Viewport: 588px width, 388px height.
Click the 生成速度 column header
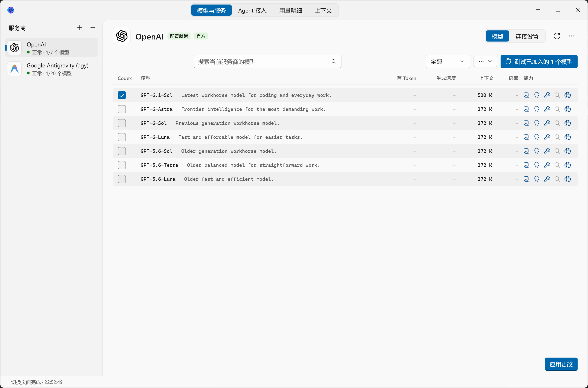(x=446, y=78)
